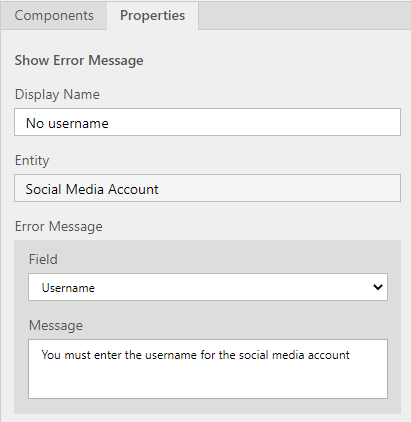Image resolution: width=411 pixels, height=422 pixels.
Task: Open the Field dropdown showing Username
Action: pos(208,287)
